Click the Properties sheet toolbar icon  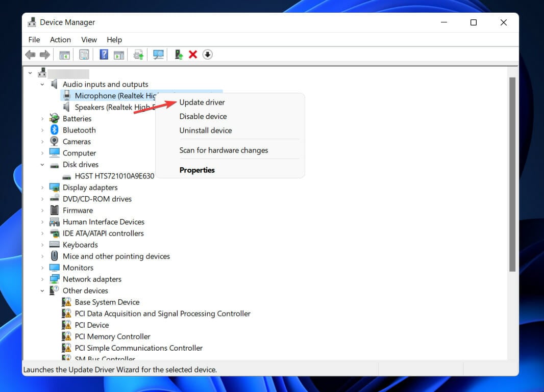pyautogui.click(x=84, y=55)
